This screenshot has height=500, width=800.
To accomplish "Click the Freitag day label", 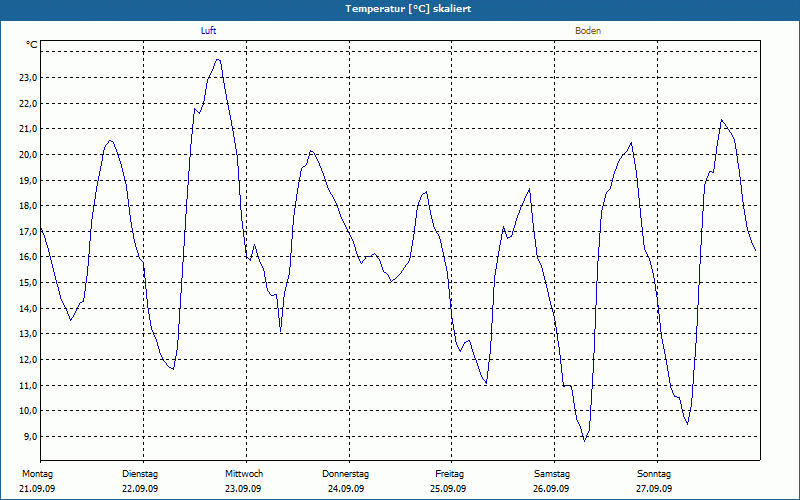I will 449,474.
